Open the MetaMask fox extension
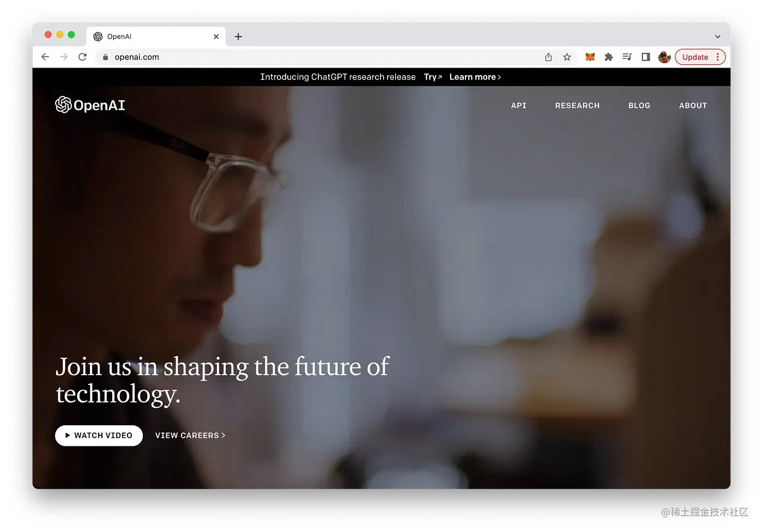The height and width of the screenshot is (532, 763). click(590, 57)
